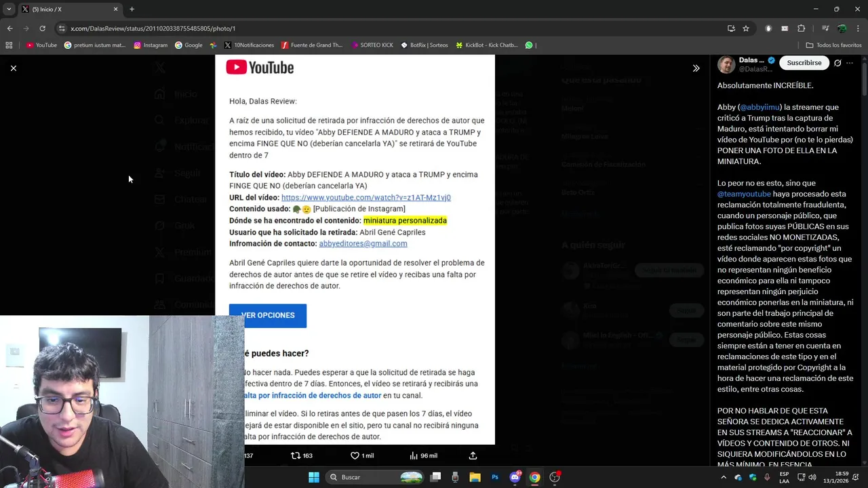Open the tab search dropdown arrow
This screenshot has width=868, height=488.
pos(9,9)
